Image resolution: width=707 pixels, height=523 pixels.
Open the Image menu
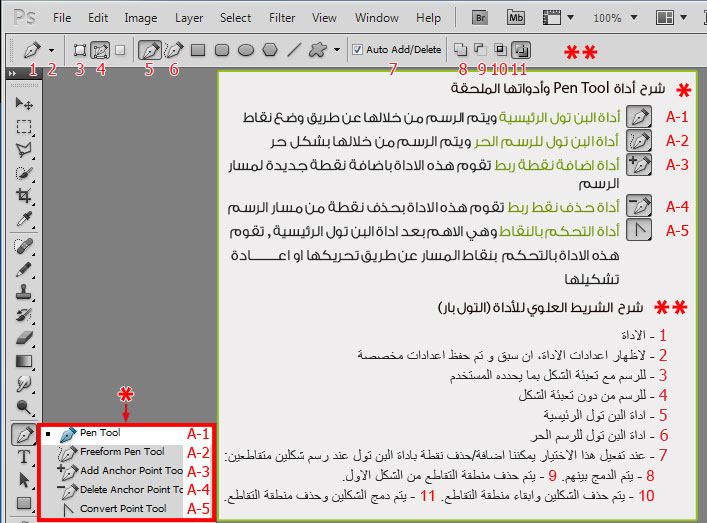coord(141,18)
